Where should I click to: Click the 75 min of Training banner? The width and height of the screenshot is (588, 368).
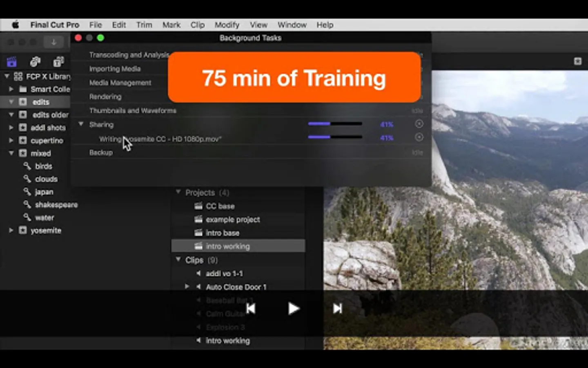click(x=294, y=77)
